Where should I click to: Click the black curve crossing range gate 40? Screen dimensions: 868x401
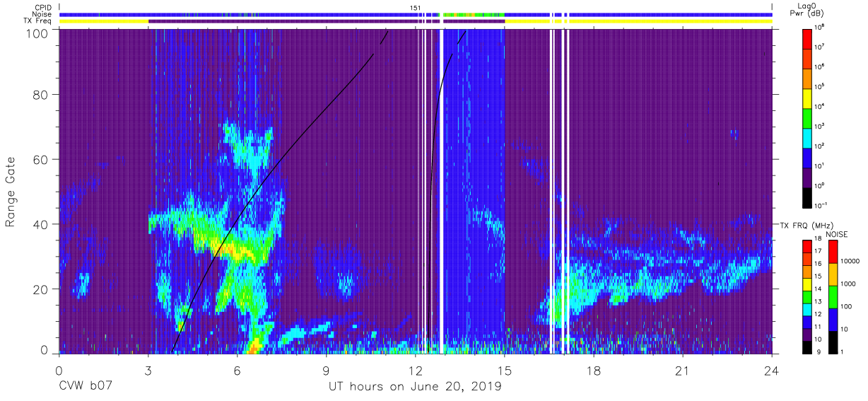[x=235, y=225]
